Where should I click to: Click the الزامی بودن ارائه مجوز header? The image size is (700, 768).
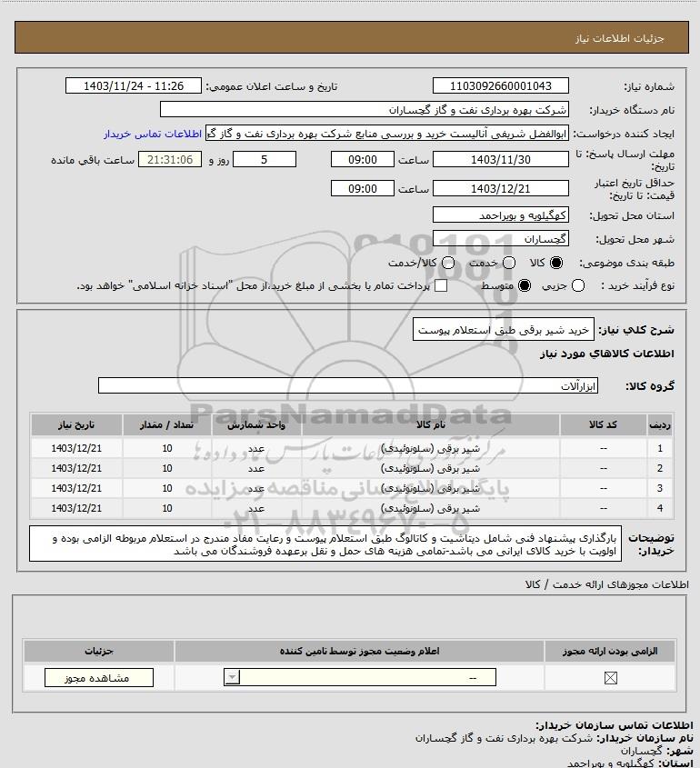(x=610, y=651)
